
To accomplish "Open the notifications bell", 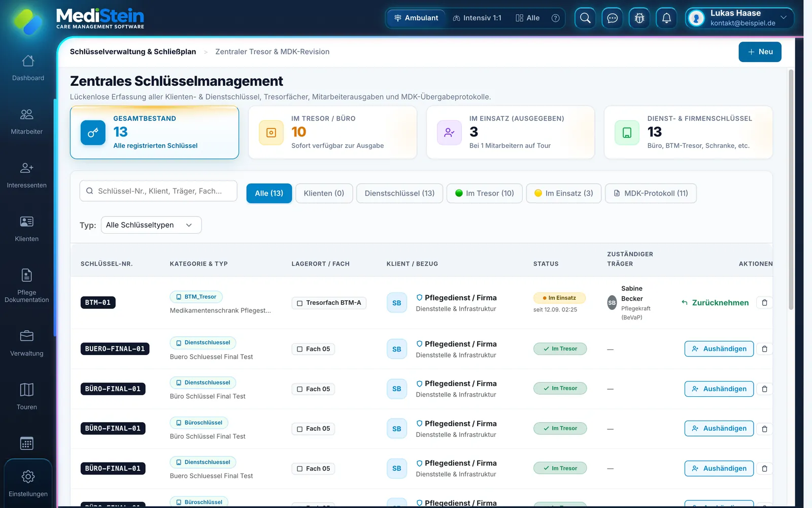I will point(667,18).
